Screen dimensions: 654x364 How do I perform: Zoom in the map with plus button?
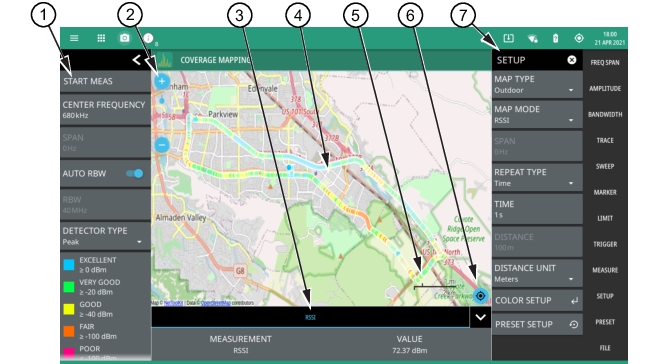point(162,81)
